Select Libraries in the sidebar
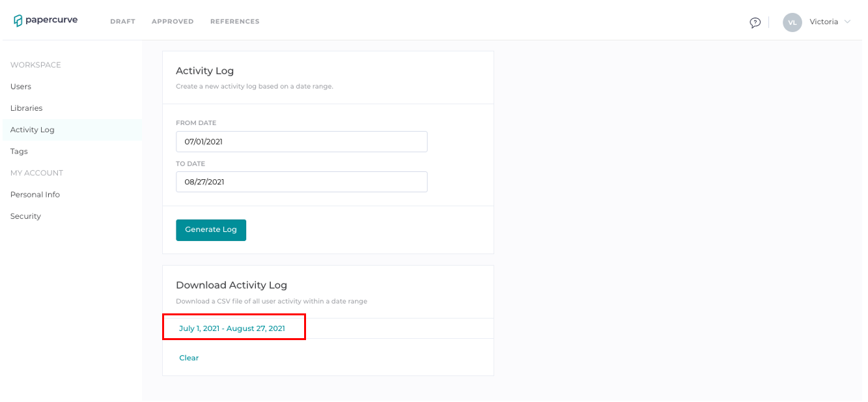Image resolution: width=868 pixels, height=402 pixels. [26, 108]
